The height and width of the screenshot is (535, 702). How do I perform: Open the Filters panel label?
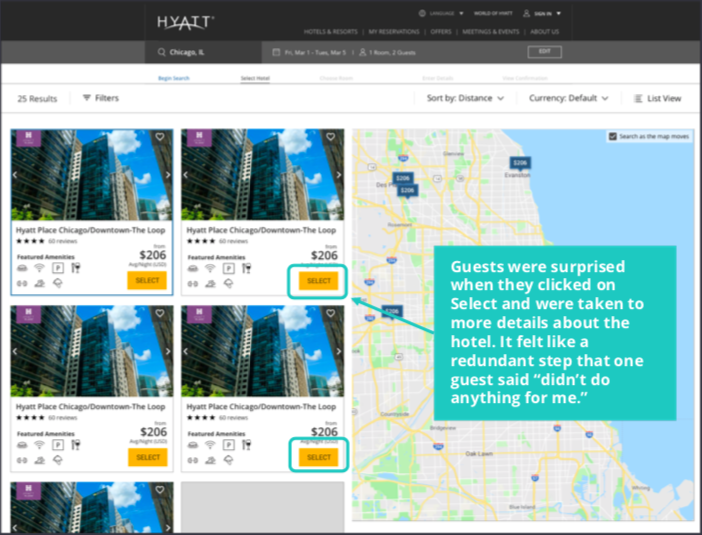(107, 98)
